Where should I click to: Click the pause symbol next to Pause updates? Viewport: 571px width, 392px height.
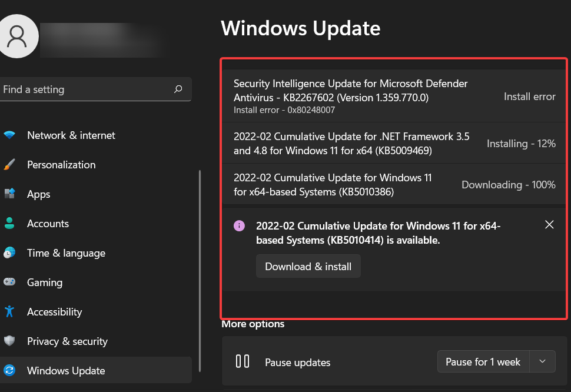[242, 361]
